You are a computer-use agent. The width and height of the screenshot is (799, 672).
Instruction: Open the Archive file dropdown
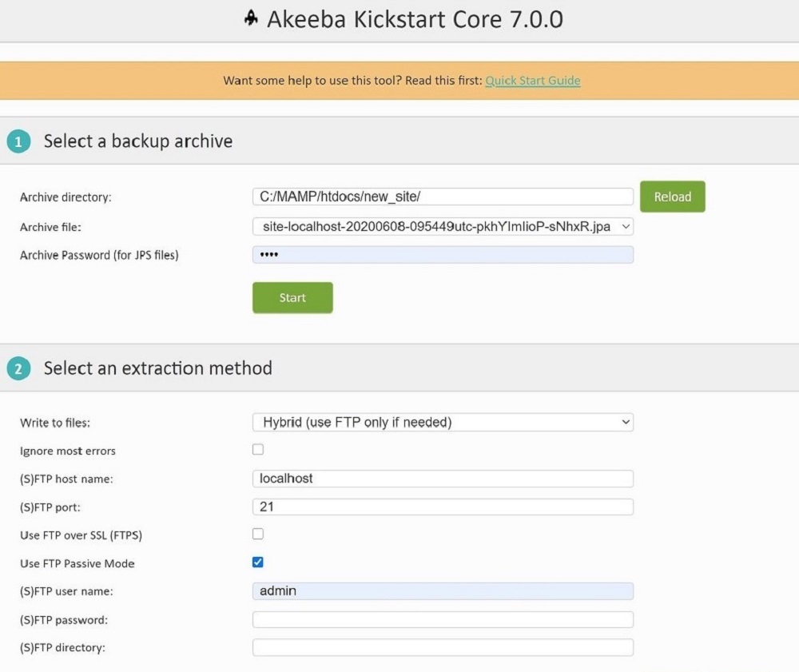(443, 226)
